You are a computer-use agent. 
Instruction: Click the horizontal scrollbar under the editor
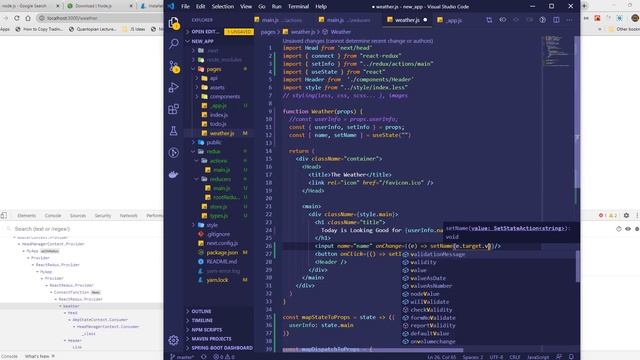tap(372, 349)
